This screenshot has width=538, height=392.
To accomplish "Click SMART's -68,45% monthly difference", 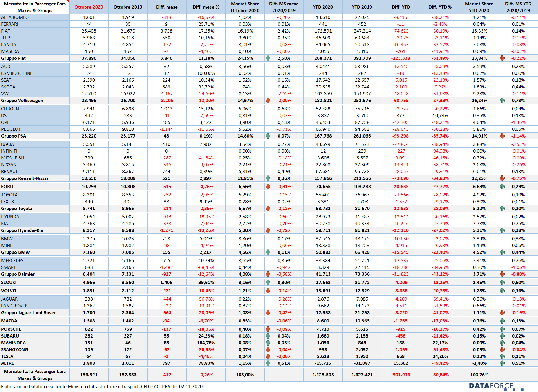I will click(x=206, y=267).
